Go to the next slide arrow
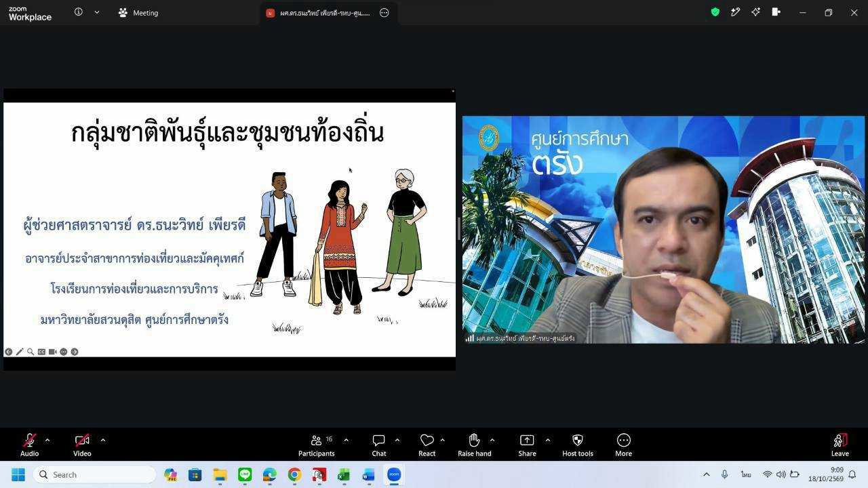This screenshot has width=868, height=488. click(75, 352)
